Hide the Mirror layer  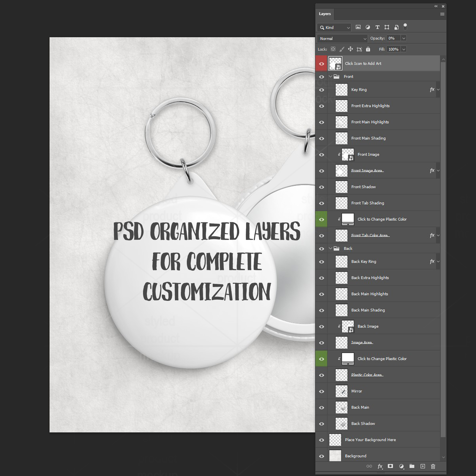pyautogui.click(x=322, y=391)
